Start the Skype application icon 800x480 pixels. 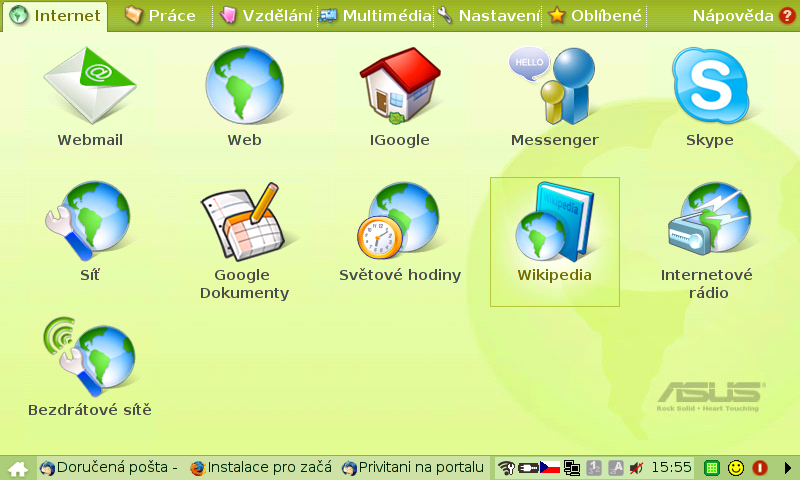[710, 85]
